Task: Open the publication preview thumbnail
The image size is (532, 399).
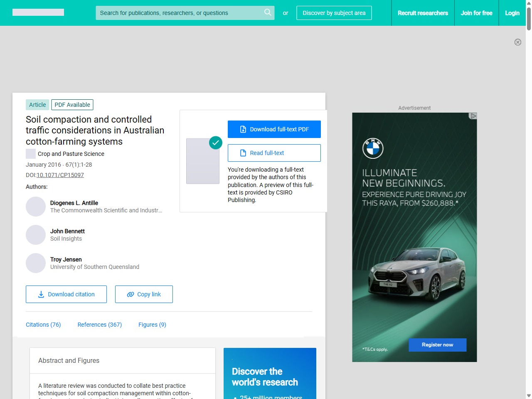Action: point(203,161)
